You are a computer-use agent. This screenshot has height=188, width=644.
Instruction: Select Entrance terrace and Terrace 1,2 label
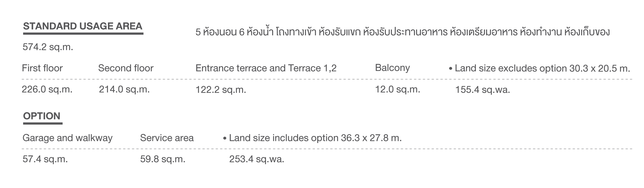(x=266, y=68)
